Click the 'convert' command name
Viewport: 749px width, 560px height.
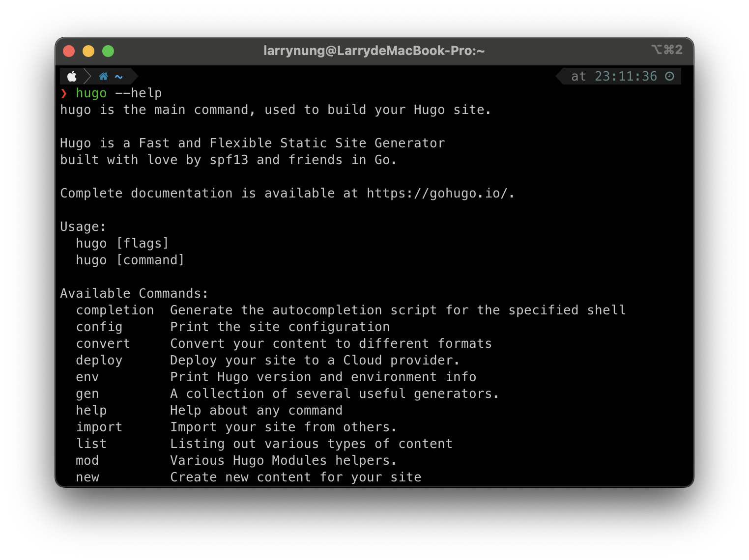(x=103, y=344)
